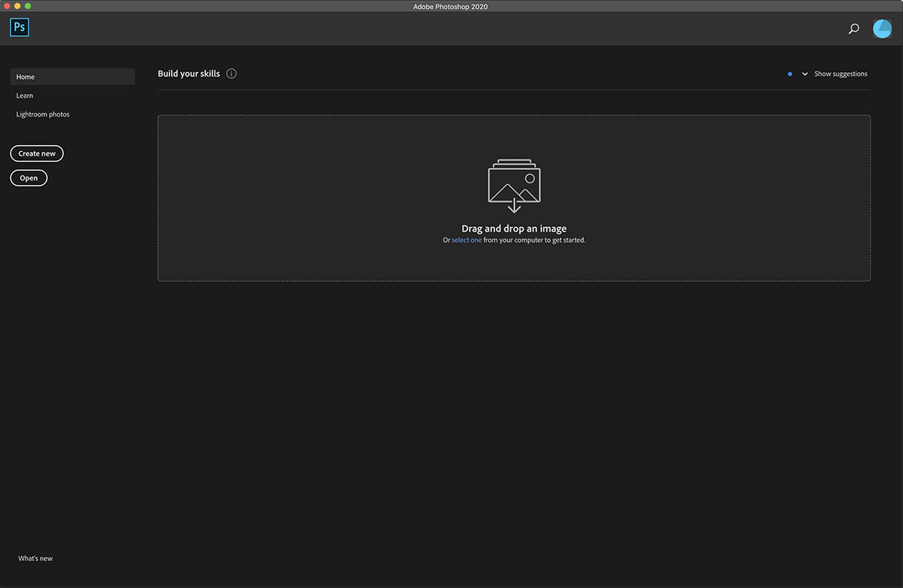Click the blue suggestions notification dot

click(x=789, y=74)
